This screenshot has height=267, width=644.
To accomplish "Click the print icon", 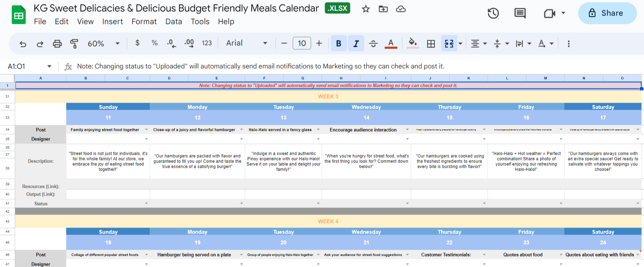I will coord(57,44).
